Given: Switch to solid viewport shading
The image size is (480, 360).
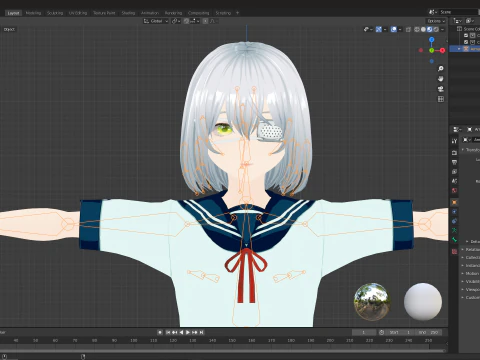Looking at the screenshot, I should (423, 29).
